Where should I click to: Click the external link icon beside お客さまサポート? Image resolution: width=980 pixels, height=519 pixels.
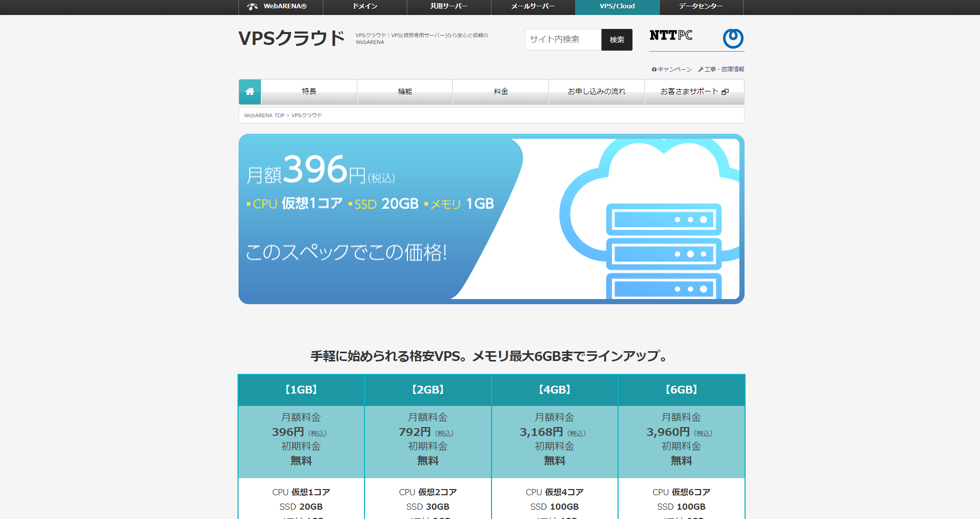(x=725, y=92)
